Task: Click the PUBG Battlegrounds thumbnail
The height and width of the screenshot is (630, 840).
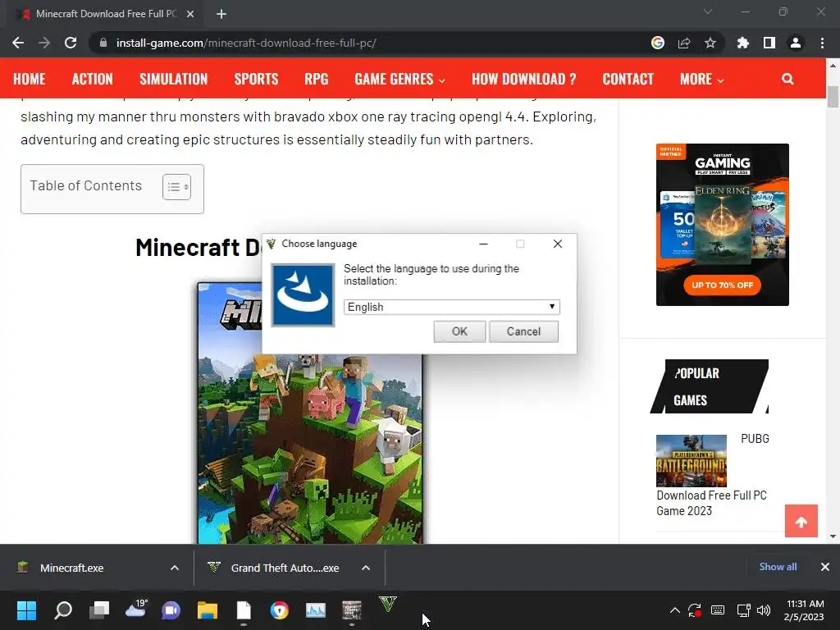Action: [692, 461]
